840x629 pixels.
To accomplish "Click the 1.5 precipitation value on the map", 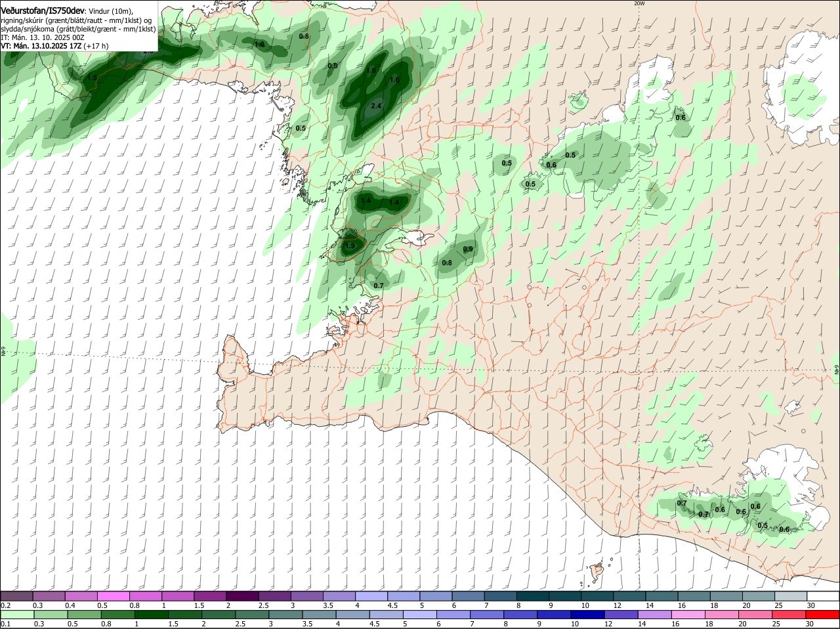I will 92,77.
